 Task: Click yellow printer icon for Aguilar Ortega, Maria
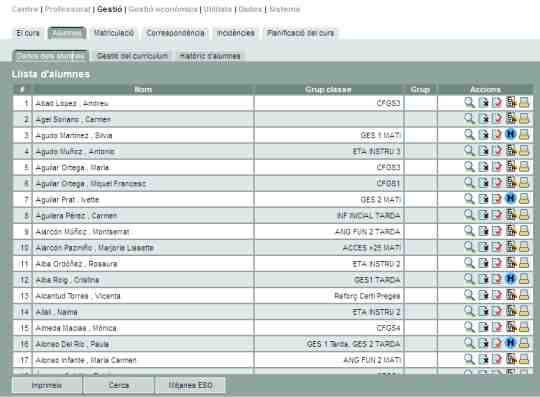pos(524,167)
